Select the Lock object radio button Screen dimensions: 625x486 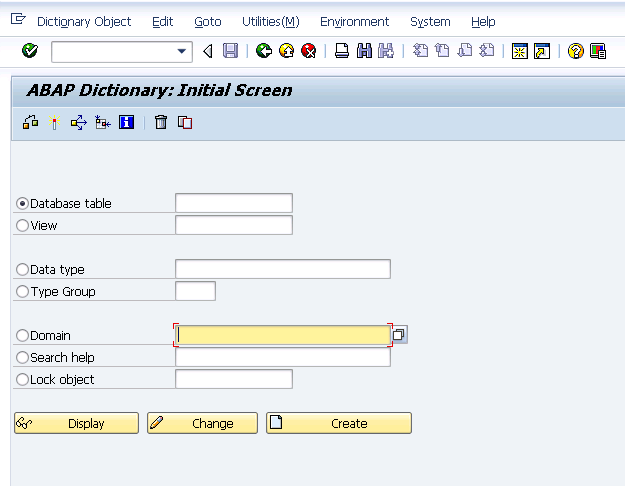tap(22, 379)
